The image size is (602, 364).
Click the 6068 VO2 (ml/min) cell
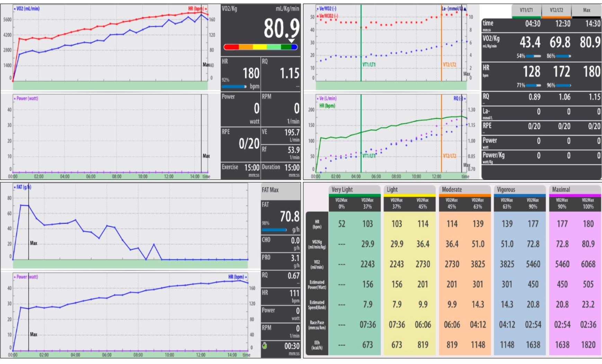point(588,265)
